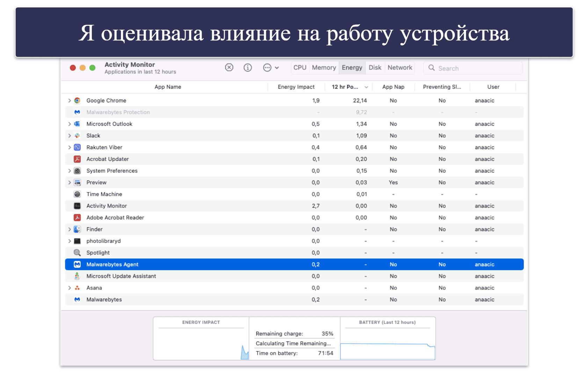Click Calculating Time Remaining text
The width and height of the screenshot is (588, 374).
click(293, 343)
